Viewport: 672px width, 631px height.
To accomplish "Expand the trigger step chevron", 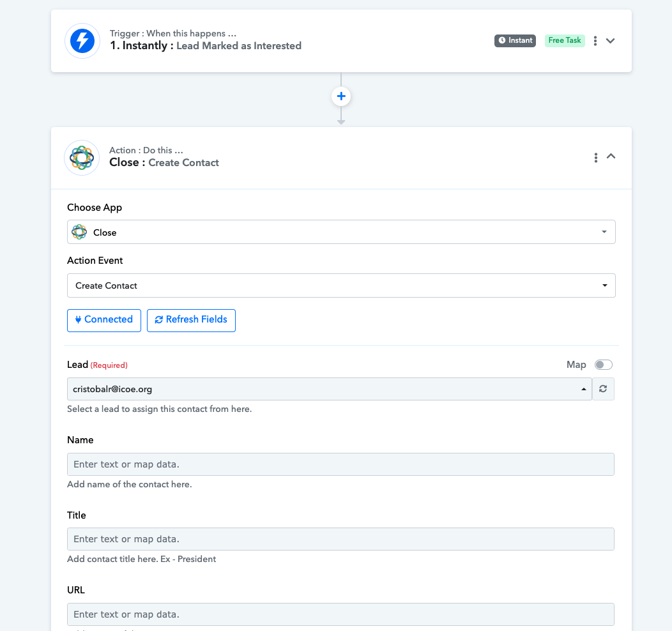I will (x=610, y=41).
